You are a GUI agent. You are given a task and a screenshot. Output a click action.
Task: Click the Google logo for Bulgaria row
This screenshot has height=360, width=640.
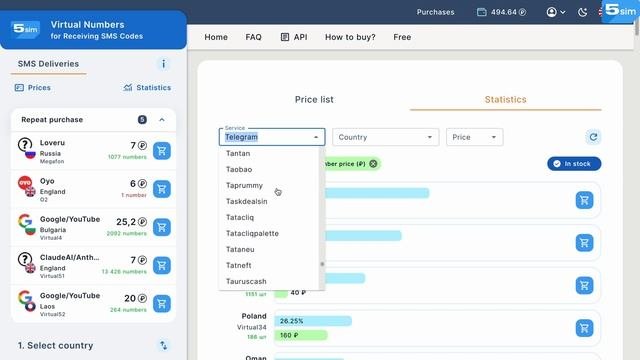point(25,221)
